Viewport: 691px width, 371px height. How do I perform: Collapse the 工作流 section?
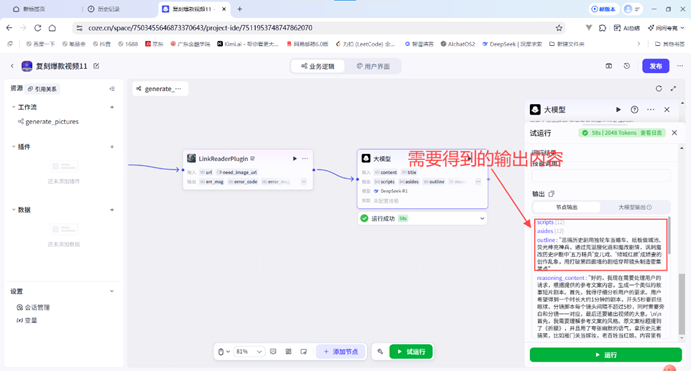coord(13,107)
